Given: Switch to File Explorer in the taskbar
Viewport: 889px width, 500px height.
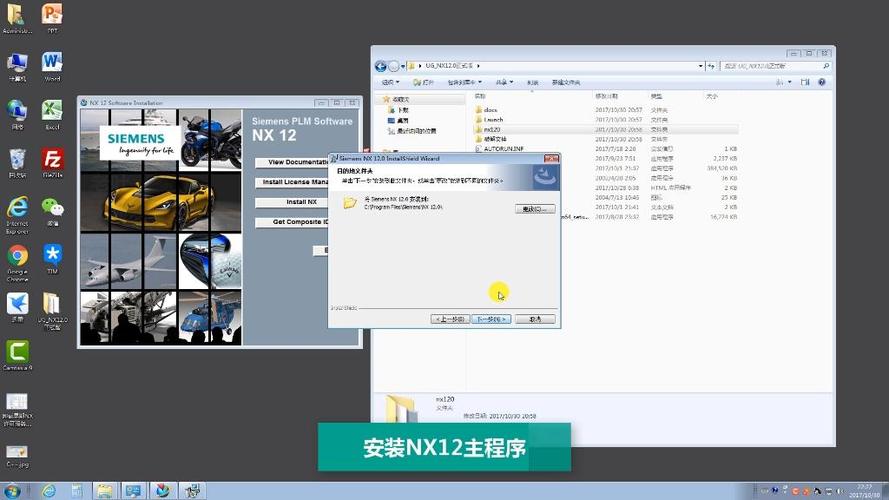Looking at the screenshot, I should click(104, 491).
